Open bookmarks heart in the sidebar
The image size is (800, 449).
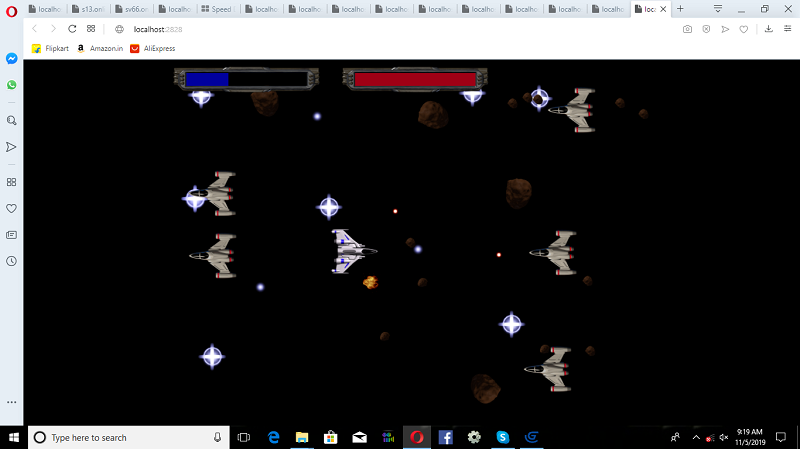pyautogui.click(x=11, y=209)
